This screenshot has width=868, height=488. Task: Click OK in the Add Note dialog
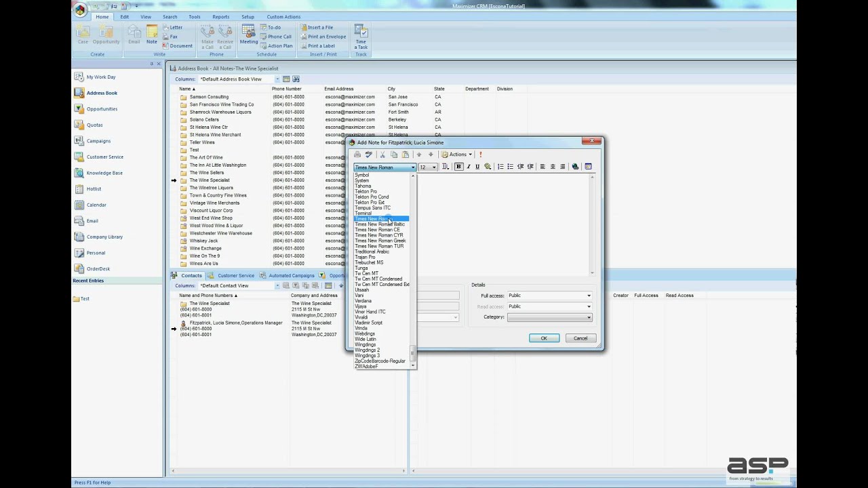coord(544,338)
